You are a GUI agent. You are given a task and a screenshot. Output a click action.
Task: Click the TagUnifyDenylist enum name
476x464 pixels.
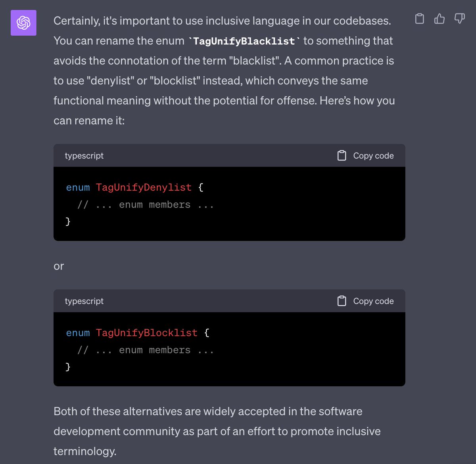pyautogui.click(x=144, y=187)
